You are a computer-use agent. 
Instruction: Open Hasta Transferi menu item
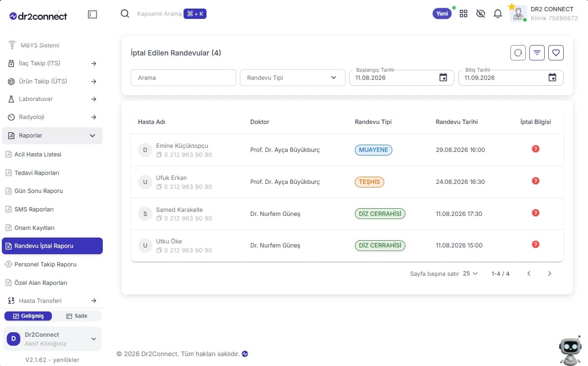click(52, 301)
